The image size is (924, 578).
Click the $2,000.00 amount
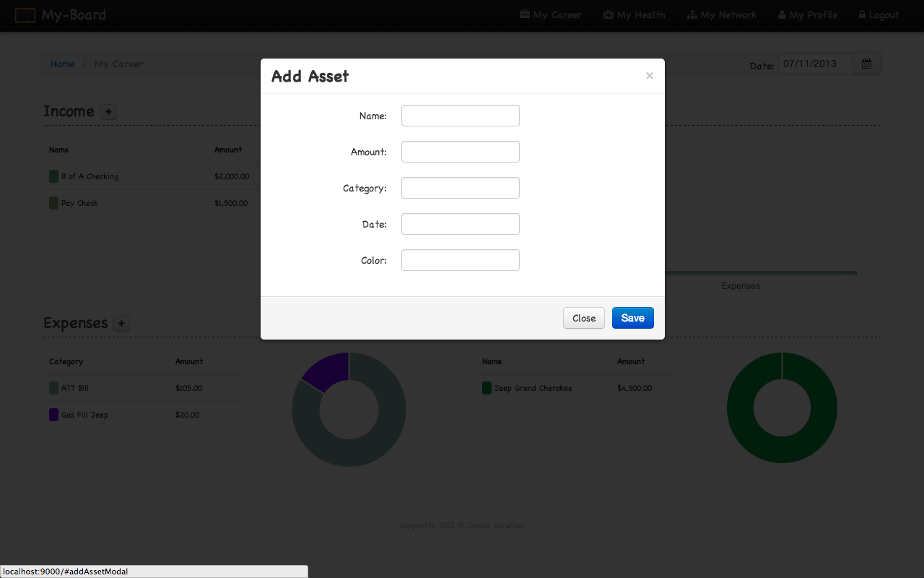232,176
